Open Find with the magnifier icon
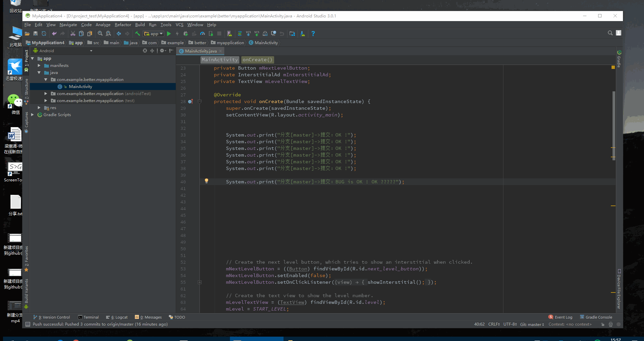Image resolution: width=644 pixels, height=341 pixels. pyautogui.click(x=100, y=34)
